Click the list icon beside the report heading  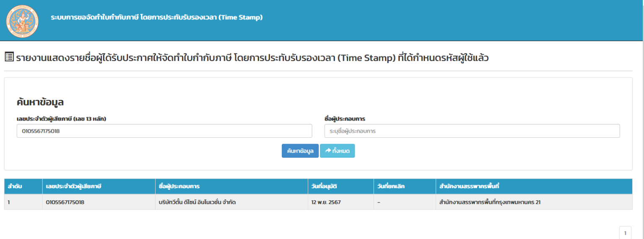pos(9,57)
